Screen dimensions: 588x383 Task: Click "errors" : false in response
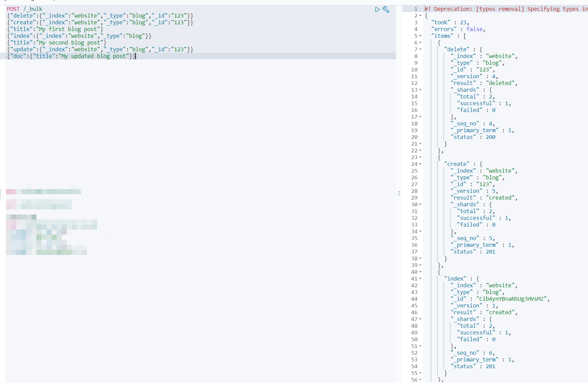(x=458, y=29)
